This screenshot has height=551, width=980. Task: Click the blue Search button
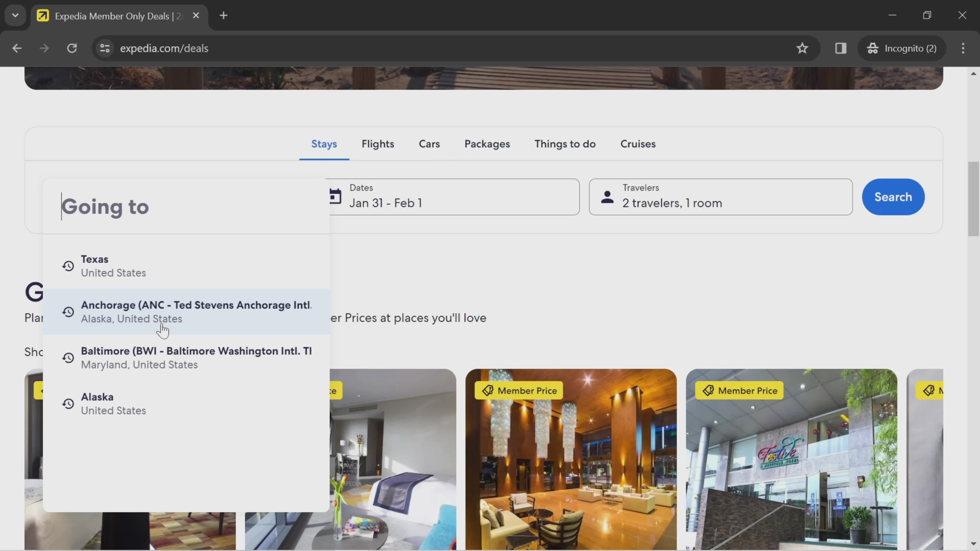point(893,197)
